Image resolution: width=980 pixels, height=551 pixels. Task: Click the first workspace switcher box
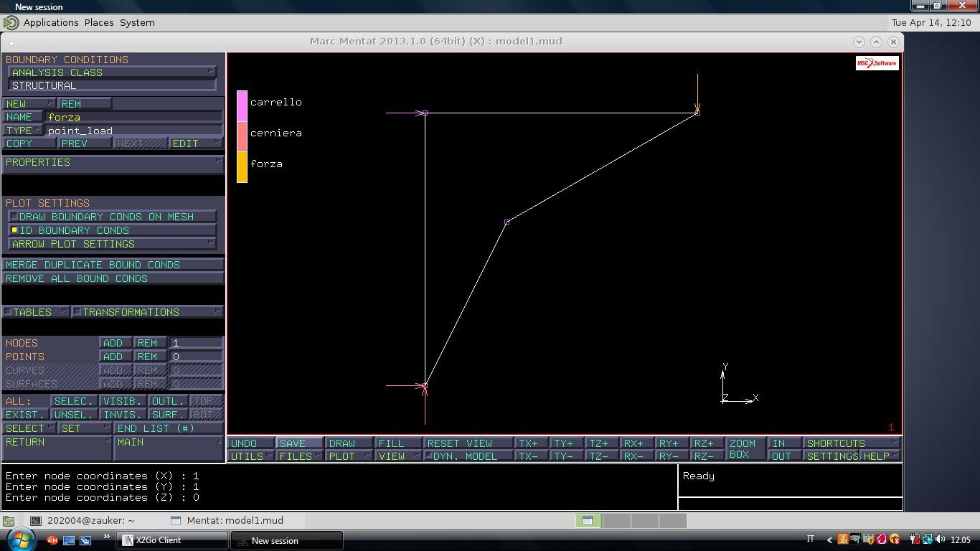[588, 521]
